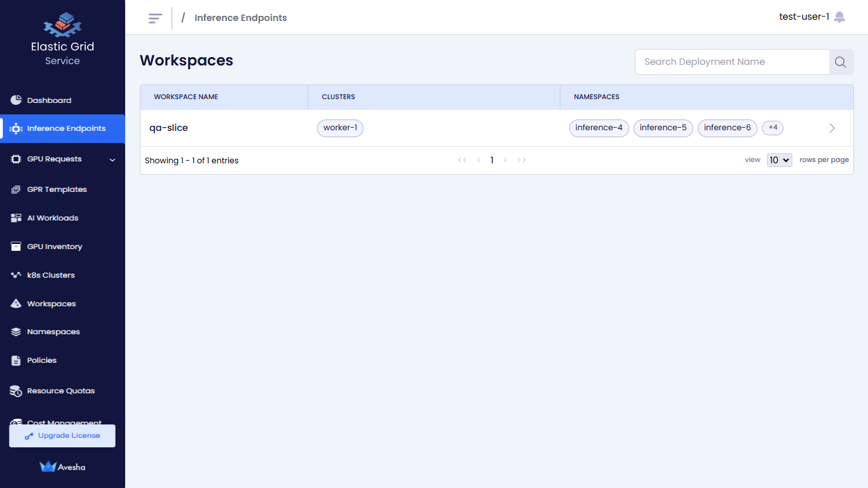Image resolution: width=868 pixels, height=488 pixels.
Task: Select Workspaces in the sidebar menu
Action: point(51,303)
